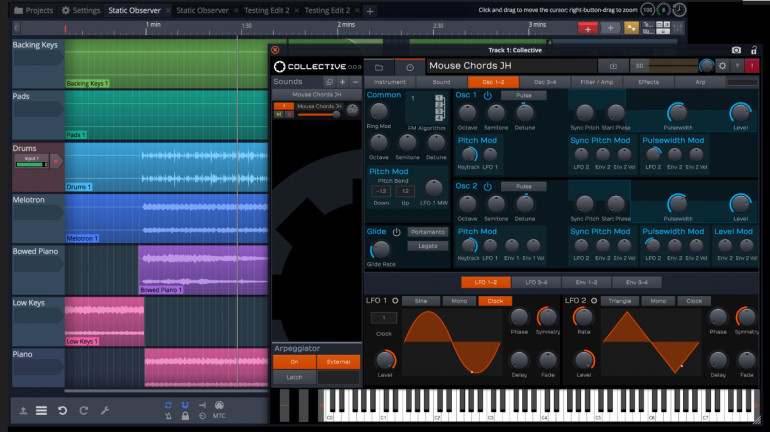The height and width of the screenshot is (432, 770).
Task: Open the SD quality selector
Action: coord(639,66)
